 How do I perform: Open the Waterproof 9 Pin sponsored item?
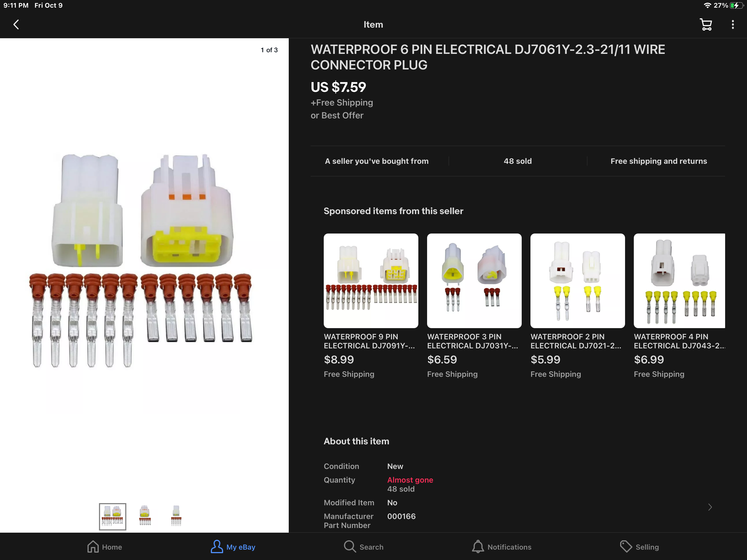pos(371,306)
